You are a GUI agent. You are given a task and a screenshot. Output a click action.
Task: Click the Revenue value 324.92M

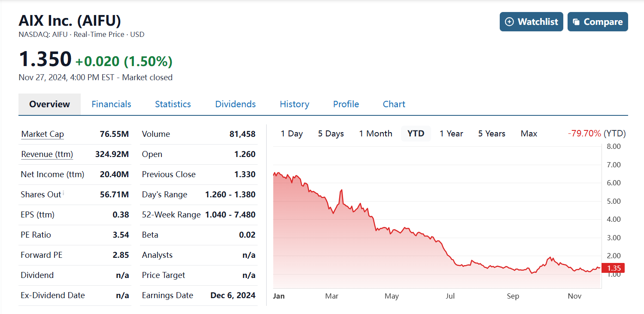[x=112, y=154]
